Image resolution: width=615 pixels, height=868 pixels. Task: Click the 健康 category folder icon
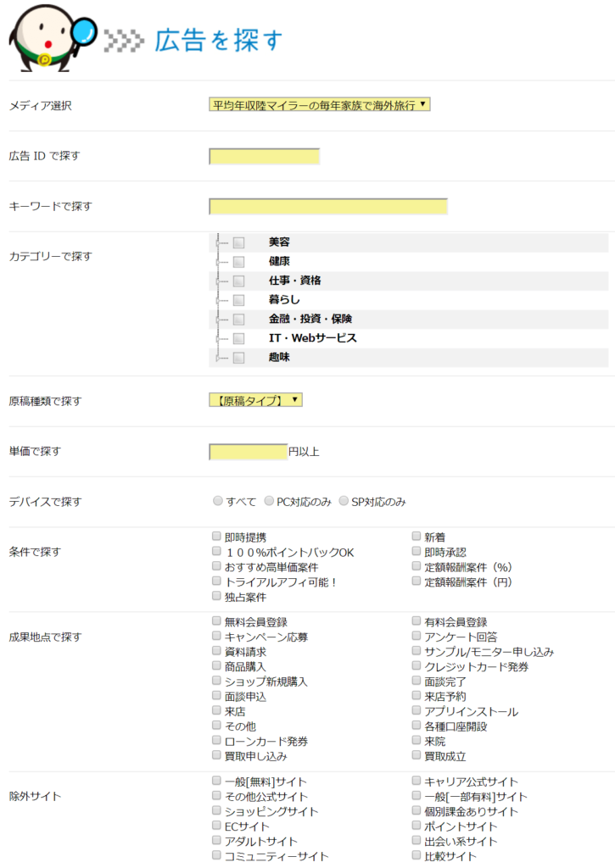click(x=239, y=262)
